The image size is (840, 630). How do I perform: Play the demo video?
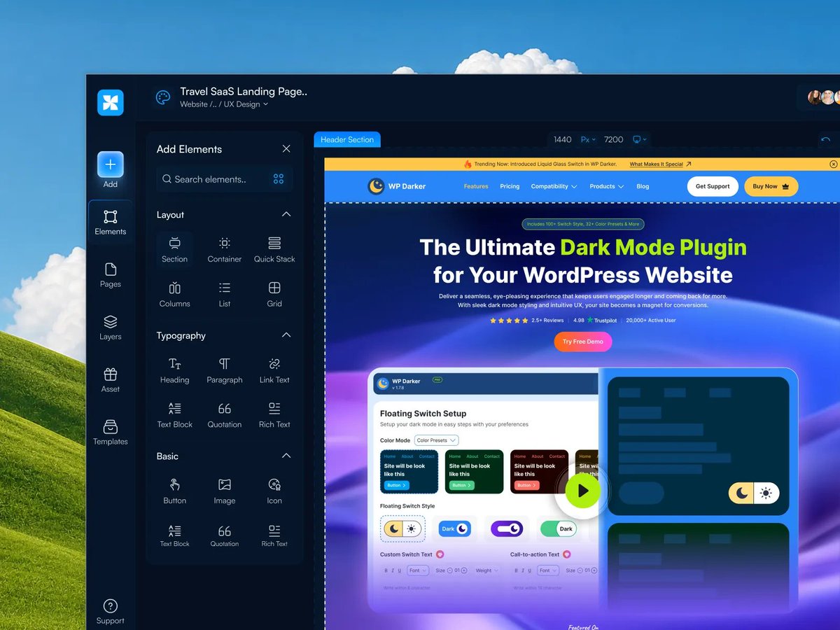pyautogui.click(x=583, y=491)
